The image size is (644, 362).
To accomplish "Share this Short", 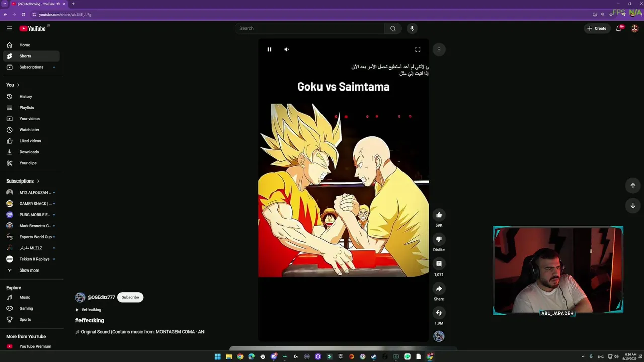I will 439,289.
